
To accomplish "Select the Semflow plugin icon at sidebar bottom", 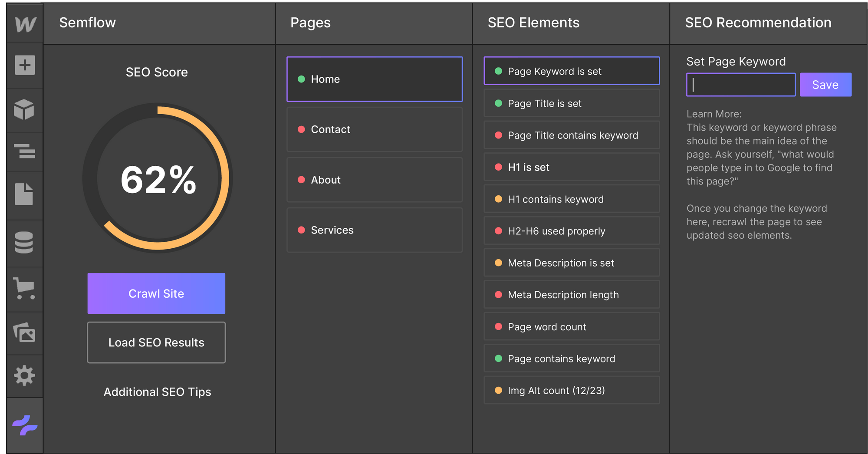I will click(x=24, y=423).
